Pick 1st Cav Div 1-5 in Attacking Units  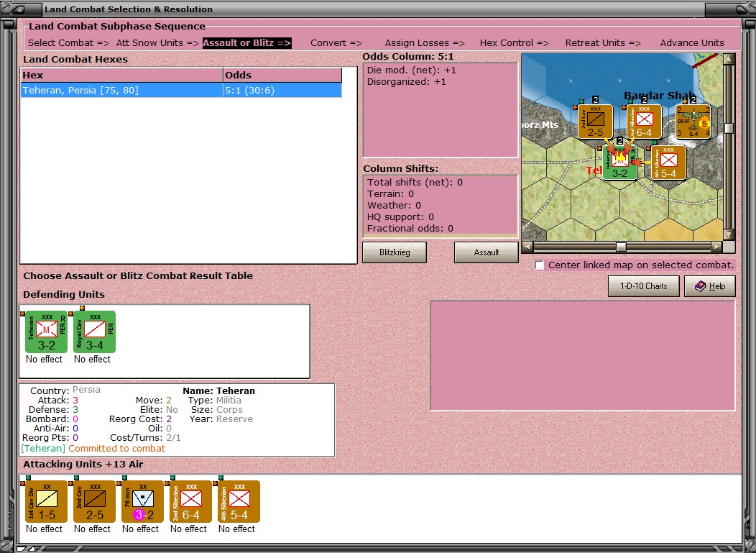click(x=46, y=501)
